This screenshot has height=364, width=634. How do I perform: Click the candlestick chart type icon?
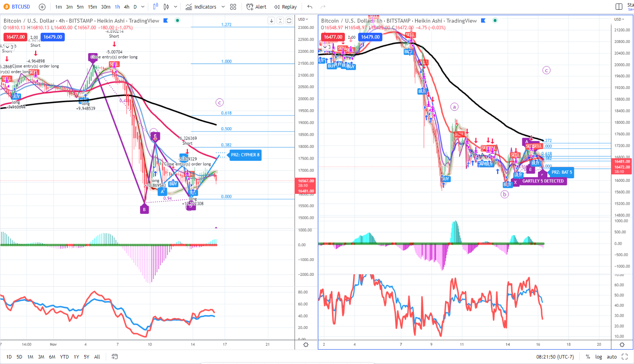pyautogui.click(x=166, y=7)
